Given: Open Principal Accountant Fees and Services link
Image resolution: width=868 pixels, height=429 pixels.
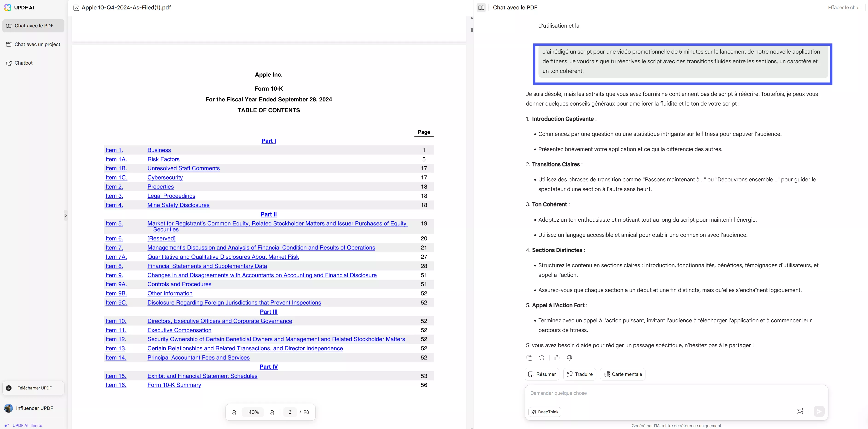Looking at the screenshot, I should [x=198, y=357].
